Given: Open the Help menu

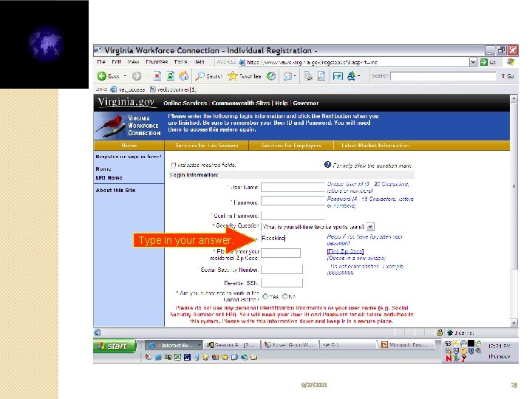Looking at the screenshot, I should pos(199,62).
